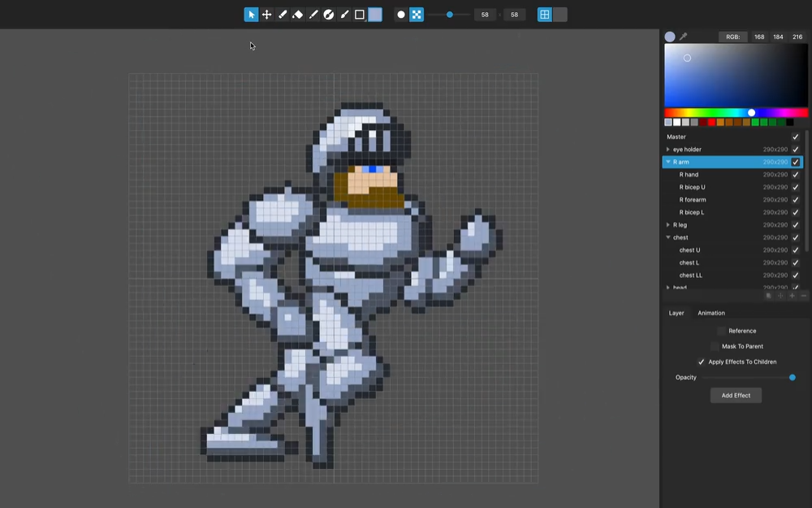Click the Add Effect button
Image resolution: width=812 pixels, height=508 pixels.
click(736, 395)
